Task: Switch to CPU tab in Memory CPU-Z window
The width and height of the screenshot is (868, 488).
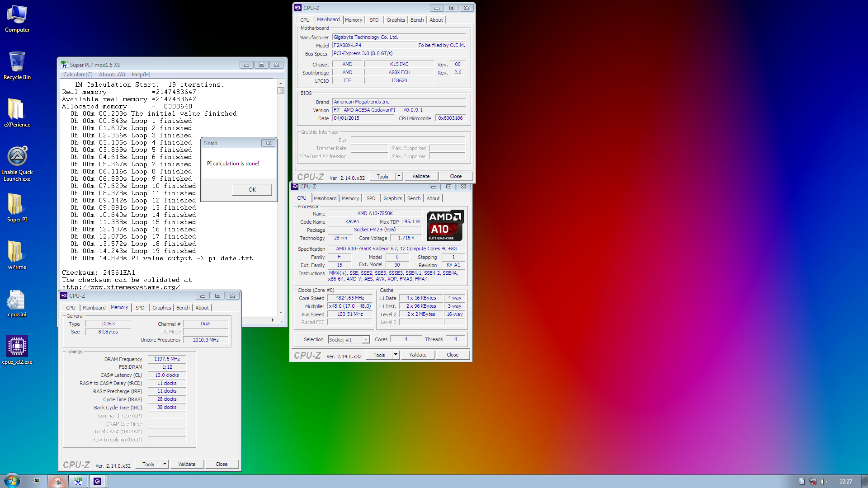Action: [71, 308]
